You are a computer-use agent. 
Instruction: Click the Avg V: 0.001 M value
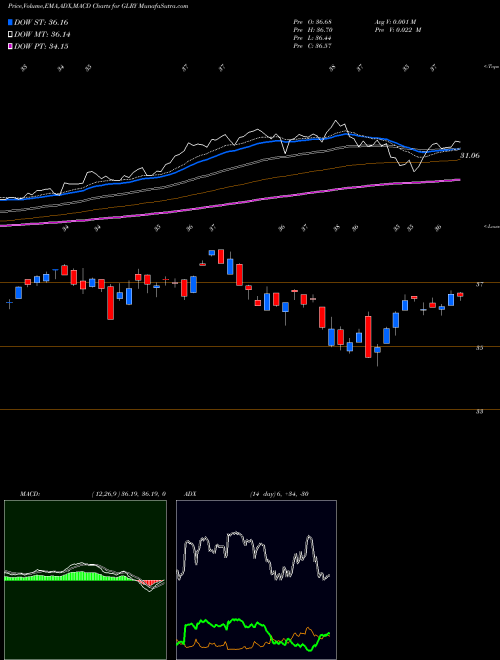click(397, 21)
